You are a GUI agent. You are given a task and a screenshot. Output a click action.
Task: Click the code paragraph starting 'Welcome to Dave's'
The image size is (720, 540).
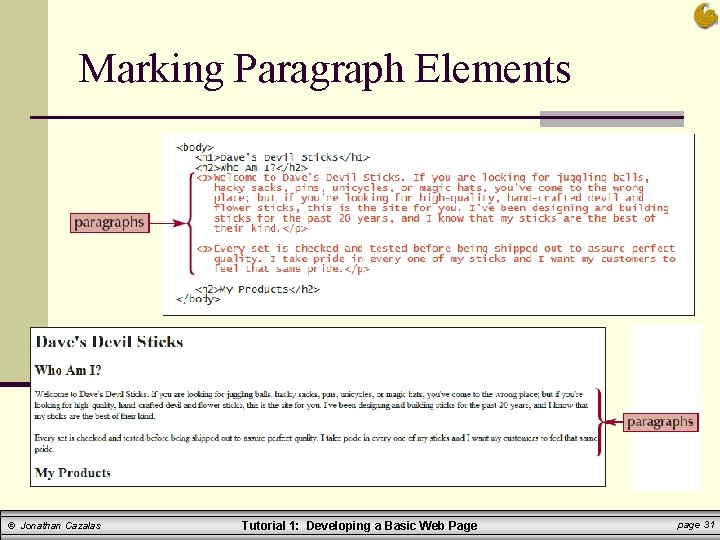[x=433, y=203]
